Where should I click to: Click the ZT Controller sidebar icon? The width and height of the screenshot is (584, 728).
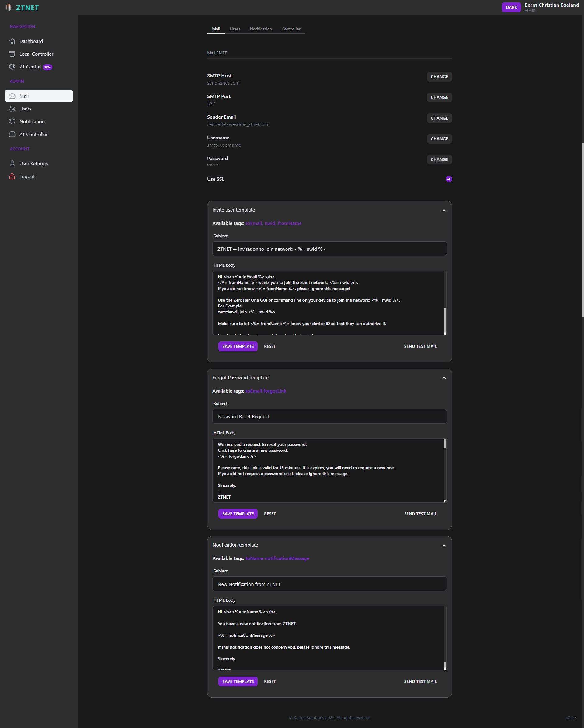click(13, 134)
